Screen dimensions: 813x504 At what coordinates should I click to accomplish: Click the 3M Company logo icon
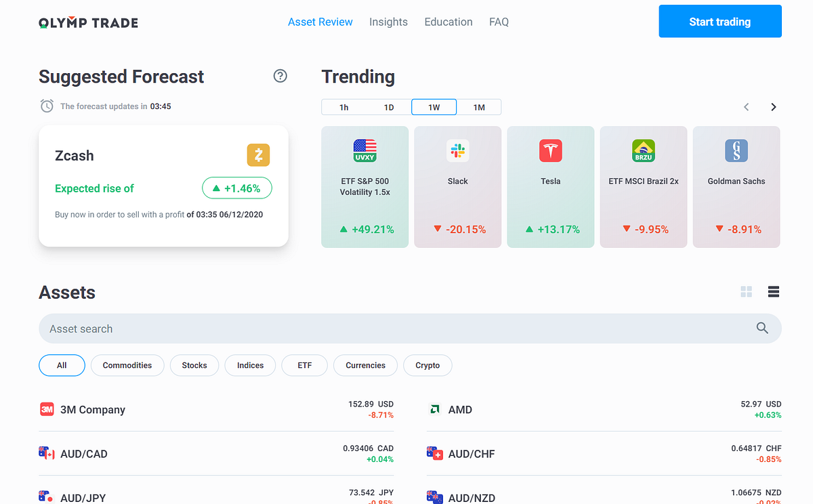[47, 409]
